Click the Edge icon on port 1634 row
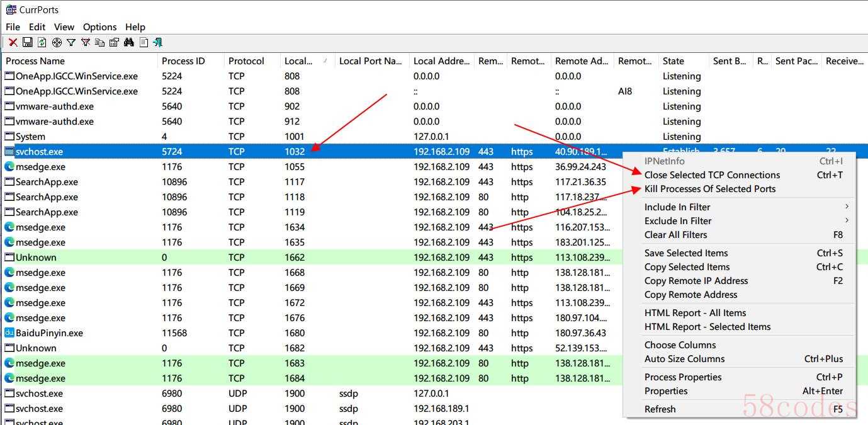 tap(9, 227)
